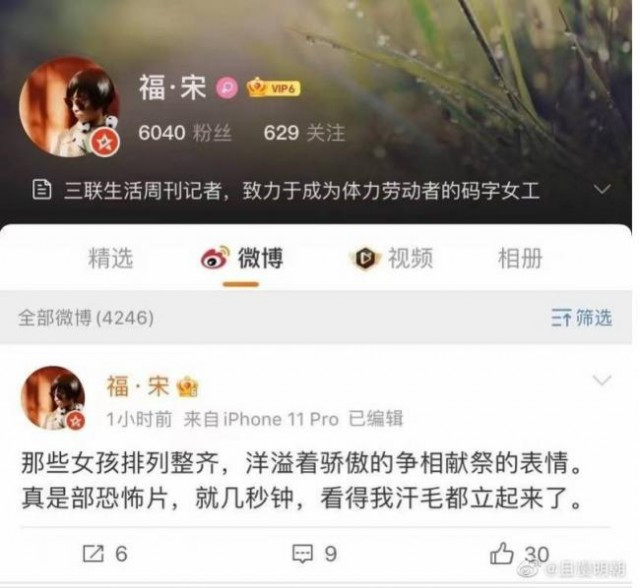Open the VIP6 crown membership badge
The width and height of the screenshot is (640, 588).
tap(273, 88)
